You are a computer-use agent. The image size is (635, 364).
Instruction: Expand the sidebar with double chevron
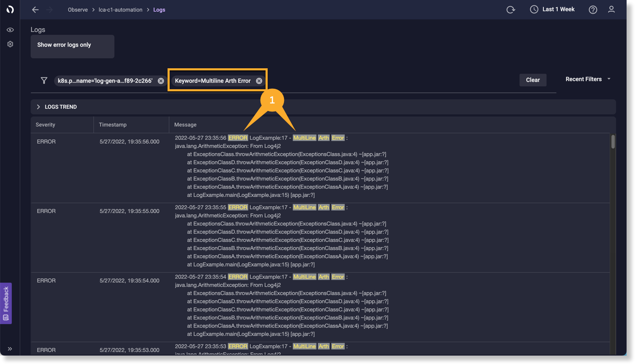pyautogui.click(x=10, y=349)
